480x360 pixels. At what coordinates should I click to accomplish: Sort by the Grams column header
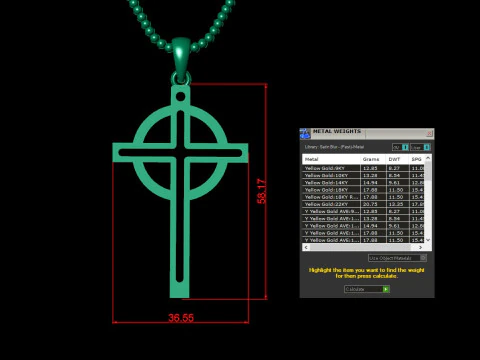(373, 159)
